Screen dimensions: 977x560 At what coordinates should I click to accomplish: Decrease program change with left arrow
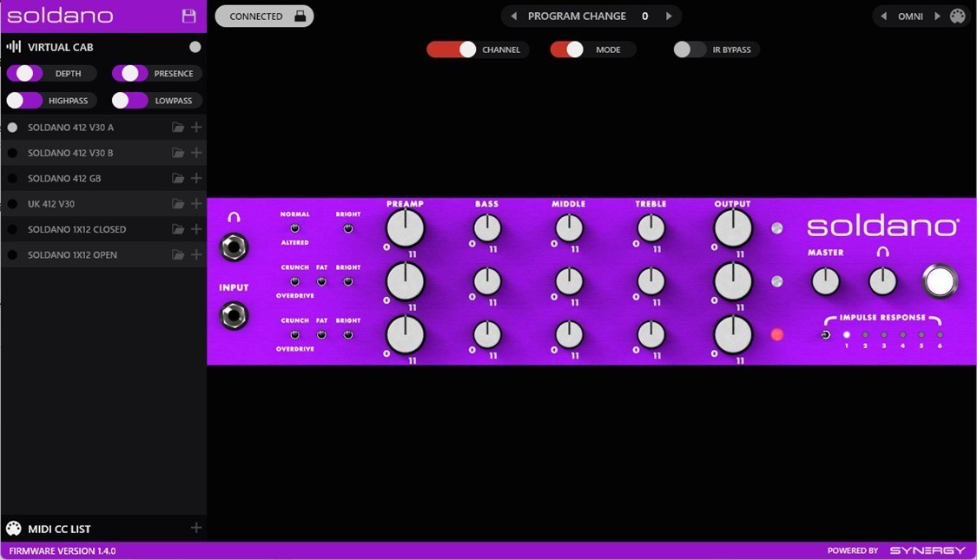(x=513, y=16)
